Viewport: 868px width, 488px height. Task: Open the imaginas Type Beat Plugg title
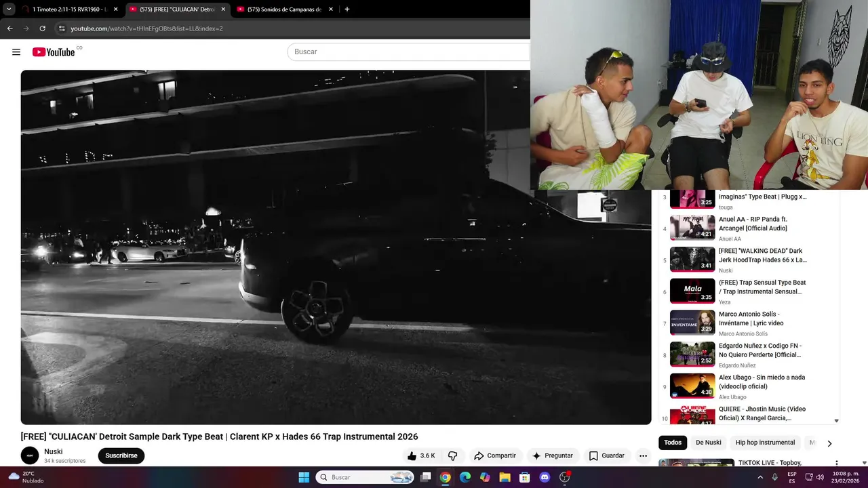[763, 197]
